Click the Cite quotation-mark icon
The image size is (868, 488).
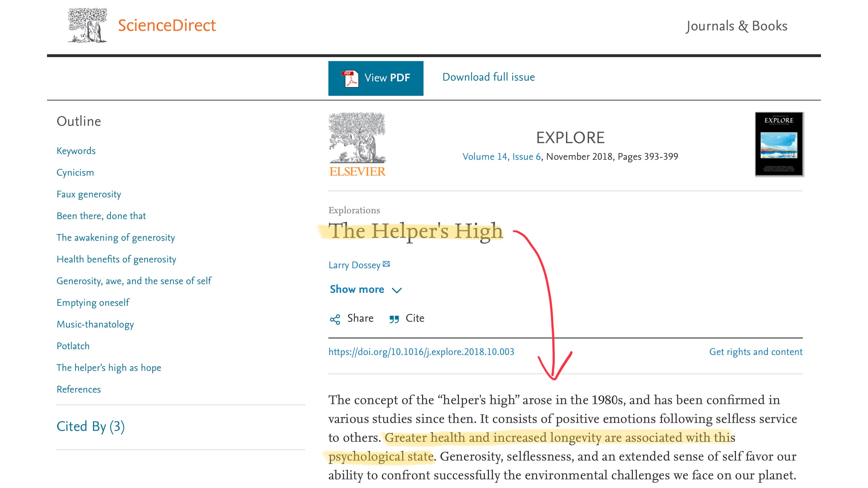(394, 319)
